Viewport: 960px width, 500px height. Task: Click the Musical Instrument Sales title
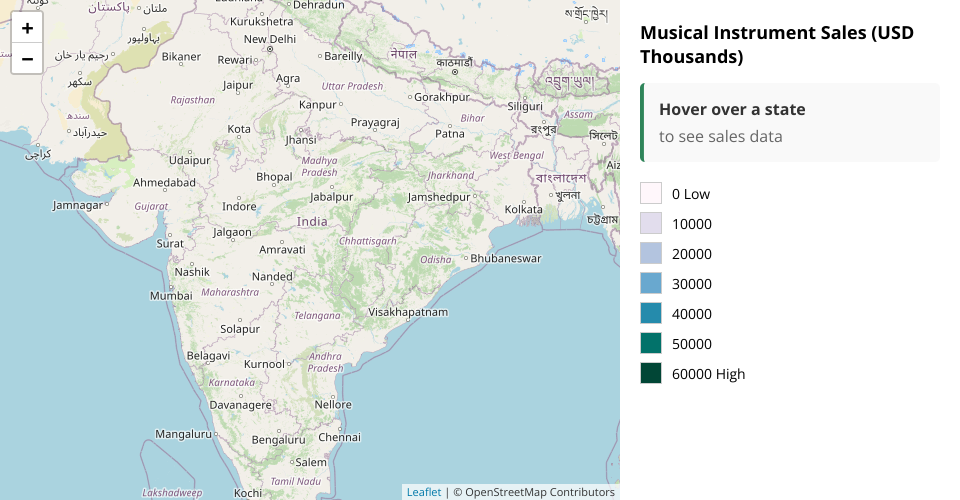click(x=776, y=45)
